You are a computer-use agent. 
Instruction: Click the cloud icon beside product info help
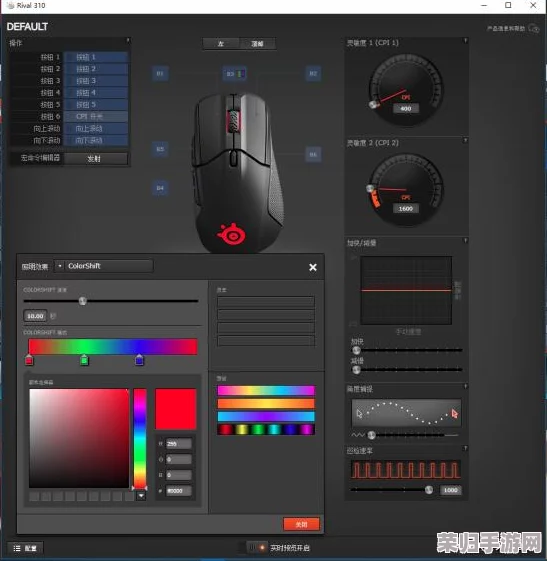coord(534,28)
